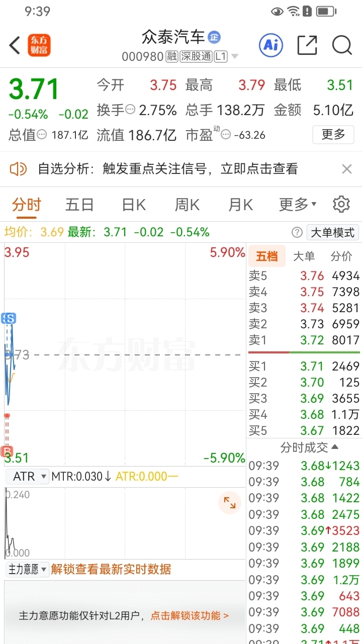
Task: Select the 分价 tab
Action: tap(341, 256)
